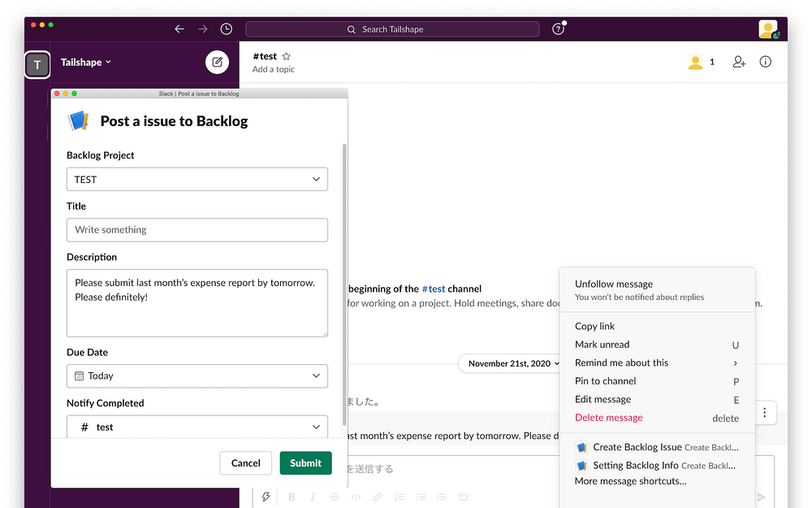
Task: Open shortcuts lightning bolt icon
Action: [266, 497]
